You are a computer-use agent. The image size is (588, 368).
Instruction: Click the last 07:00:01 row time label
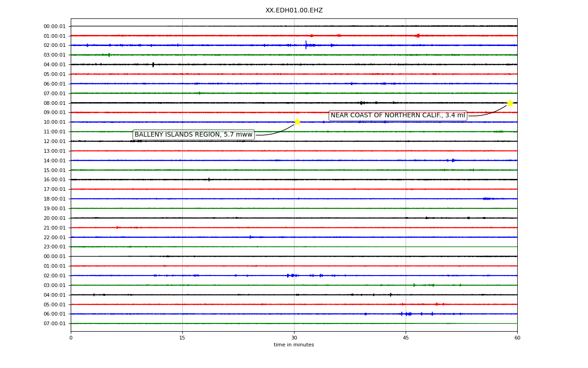55,323
